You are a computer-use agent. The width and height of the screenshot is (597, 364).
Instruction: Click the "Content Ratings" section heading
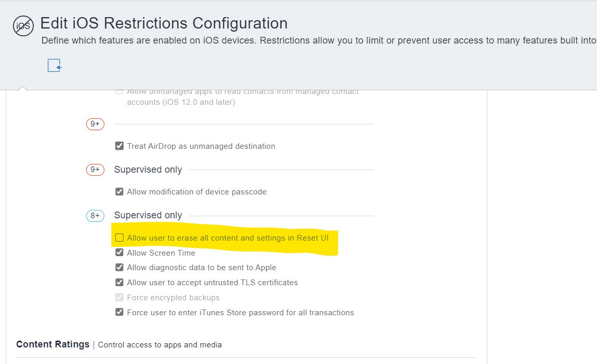tap(52, 344)
